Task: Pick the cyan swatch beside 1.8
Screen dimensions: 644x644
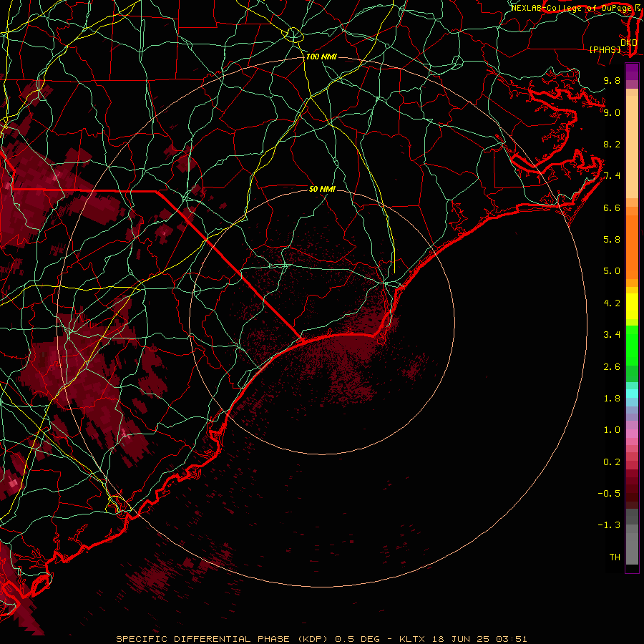Action: coord(632,394)
